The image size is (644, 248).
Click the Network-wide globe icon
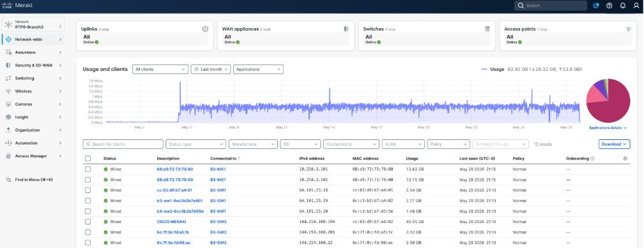[x=8, y=40]
